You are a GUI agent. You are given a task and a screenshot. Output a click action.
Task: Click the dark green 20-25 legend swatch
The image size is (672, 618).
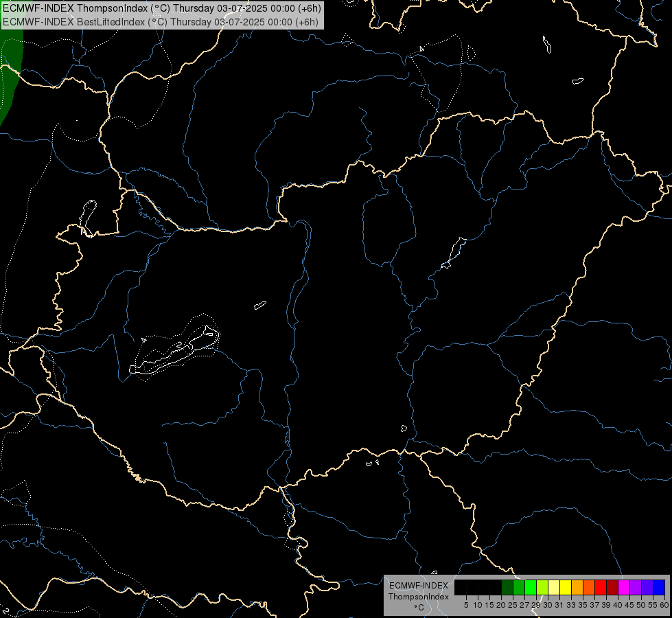507,588
